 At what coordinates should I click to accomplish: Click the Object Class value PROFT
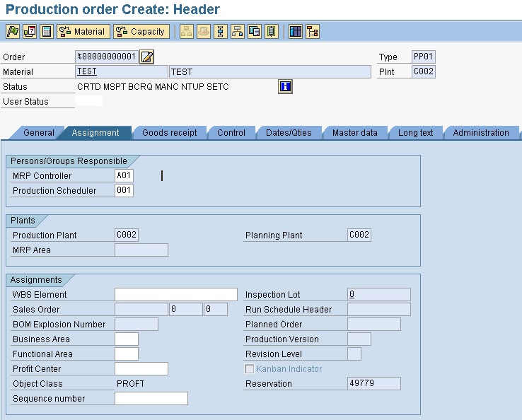pyautogui.click(x=130, y=384)
